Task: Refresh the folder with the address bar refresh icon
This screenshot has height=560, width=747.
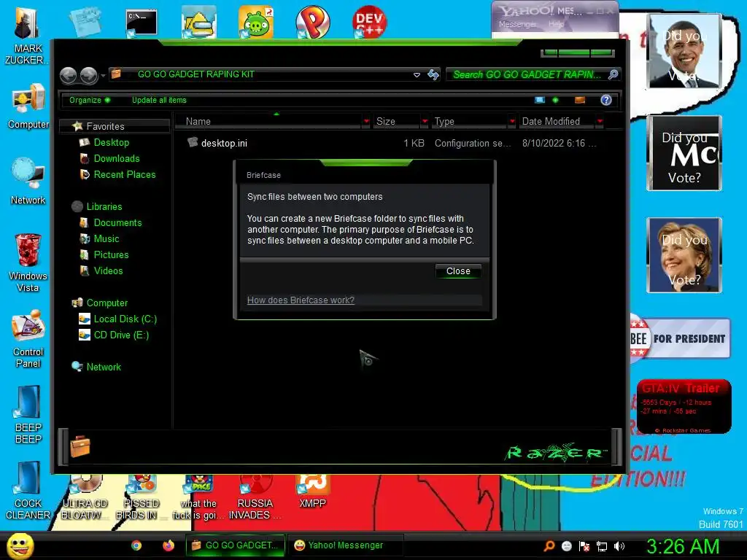Action: tap(433, 75)
